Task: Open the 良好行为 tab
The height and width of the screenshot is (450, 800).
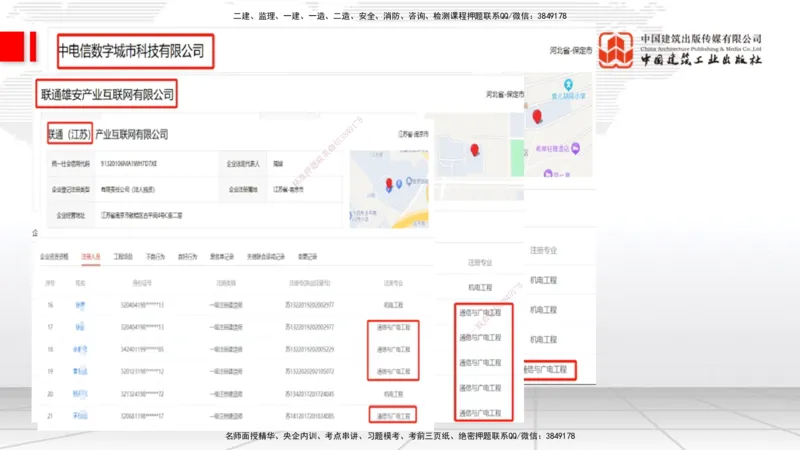Action: [x=187, y=257]
